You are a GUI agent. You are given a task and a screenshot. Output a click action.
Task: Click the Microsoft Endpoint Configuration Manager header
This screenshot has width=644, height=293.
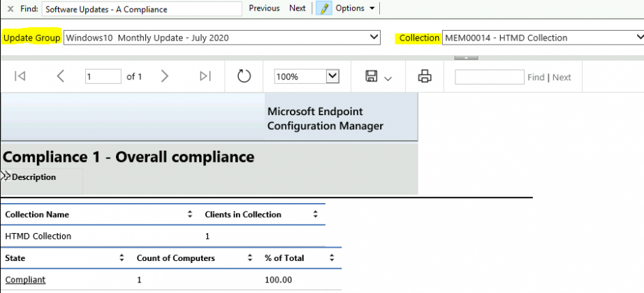click(325, 118)
